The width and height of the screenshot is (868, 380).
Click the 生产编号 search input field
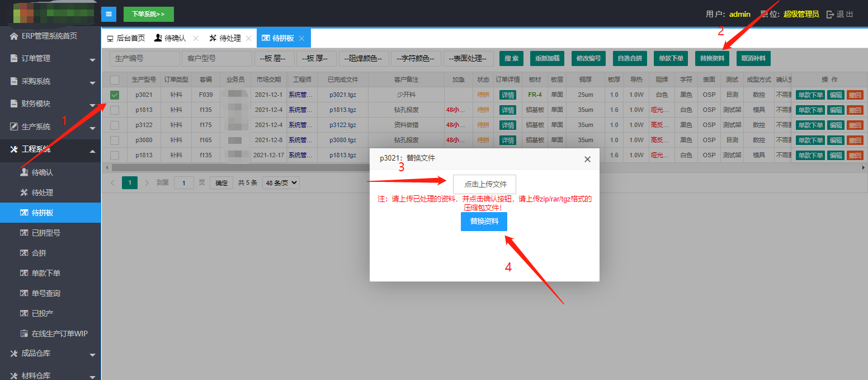(144, 58)
